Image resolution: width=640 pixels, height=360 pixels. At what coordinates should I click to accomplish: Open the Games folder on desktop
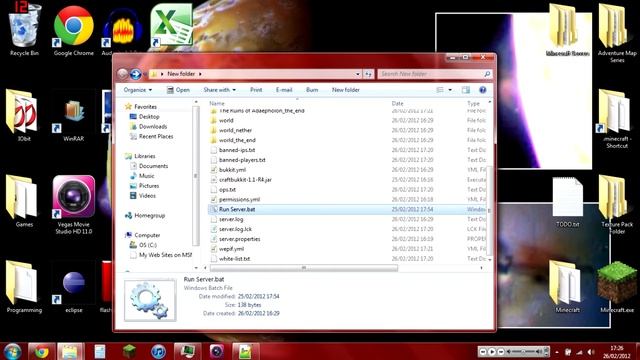24,202
